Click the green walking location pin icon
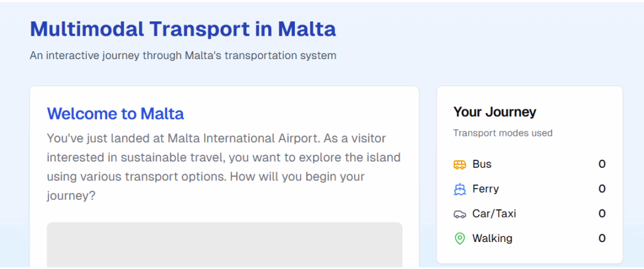The image size is (644, 269). 460,239
